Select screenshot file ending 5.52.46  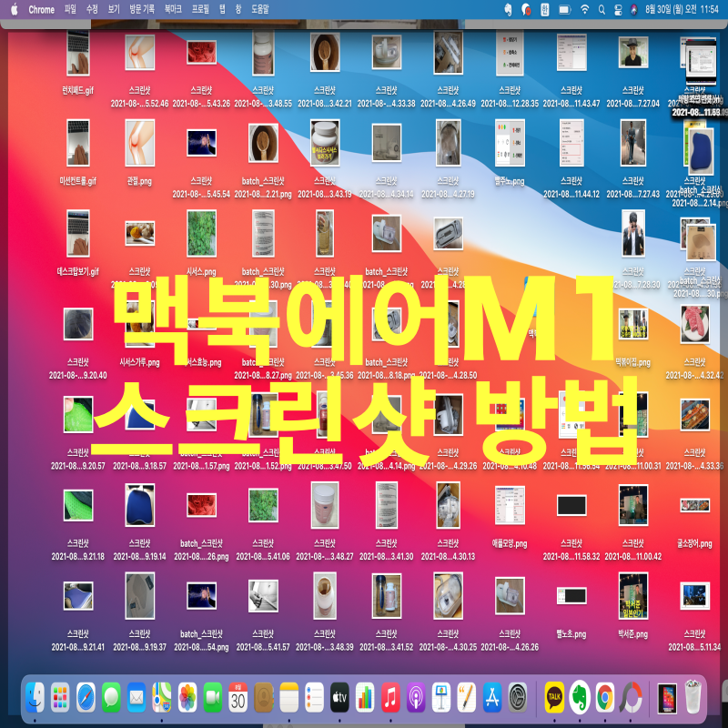point(140,53)
